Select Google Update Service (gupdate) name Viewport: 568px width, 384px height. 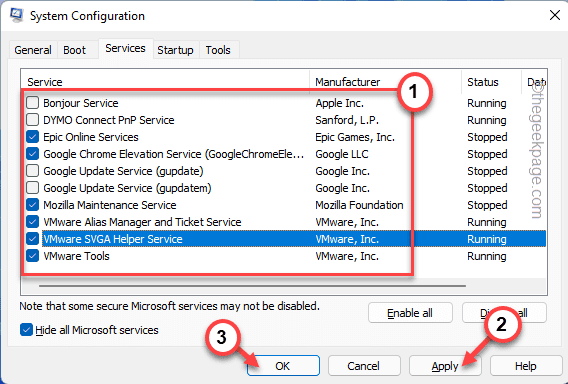point(123,171)
